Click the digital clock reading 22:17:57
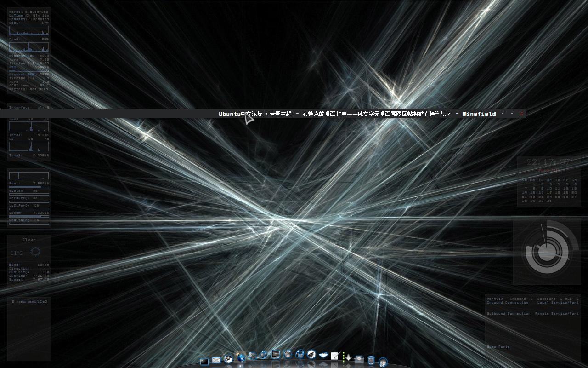 pyautogui.click(x=548, y=162)
